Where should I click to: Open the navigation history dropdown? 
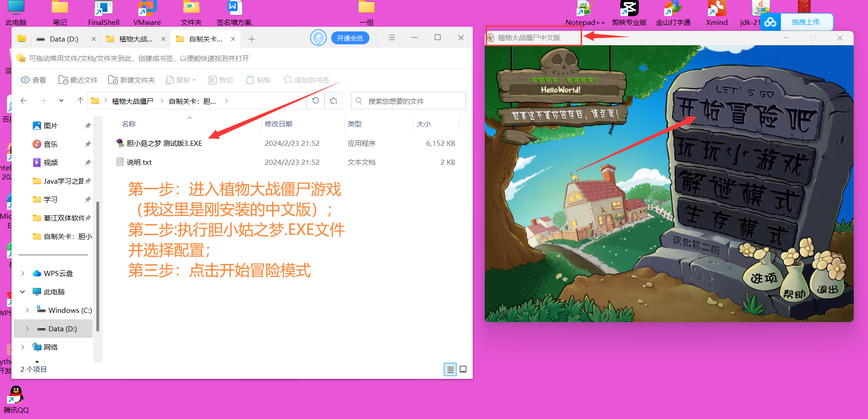coord(61,101)
